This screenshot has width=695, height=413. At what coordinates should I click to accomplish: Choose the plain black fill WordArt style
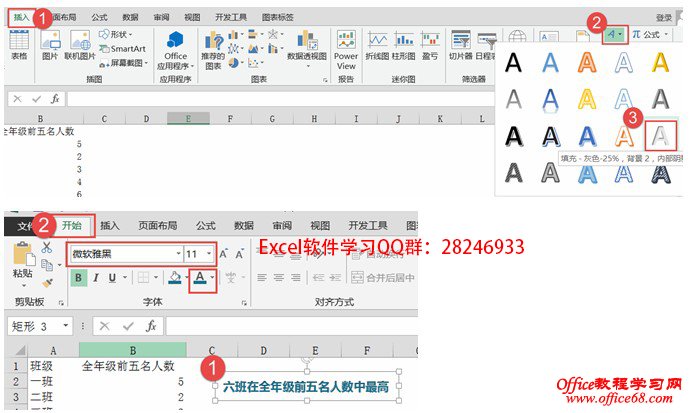[x=513, y=62]
